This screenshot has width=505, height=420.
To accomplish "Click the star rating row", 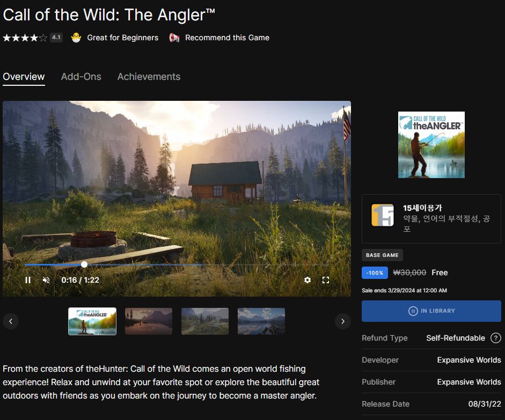I will [25, 38].
